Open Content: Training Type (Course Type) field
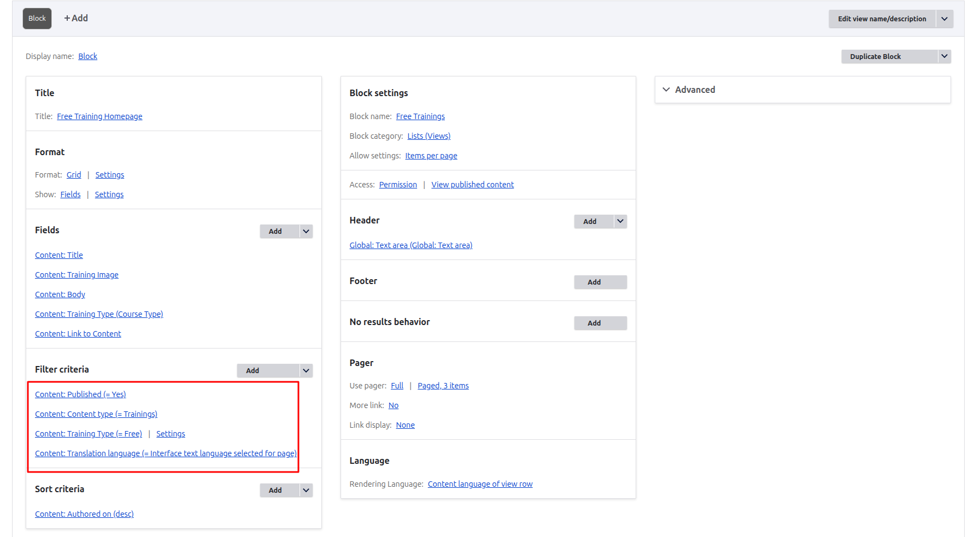 [x=99, y=314]
